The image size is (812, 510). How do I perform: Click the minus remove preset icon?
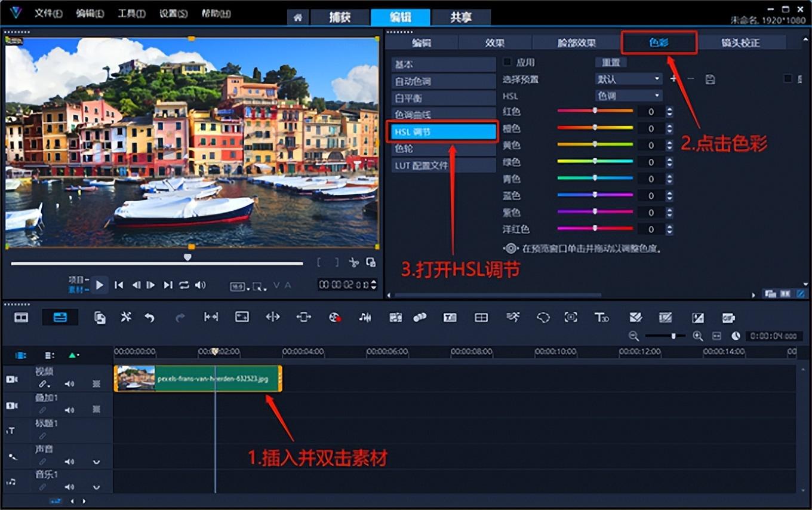tap(690, 78)
